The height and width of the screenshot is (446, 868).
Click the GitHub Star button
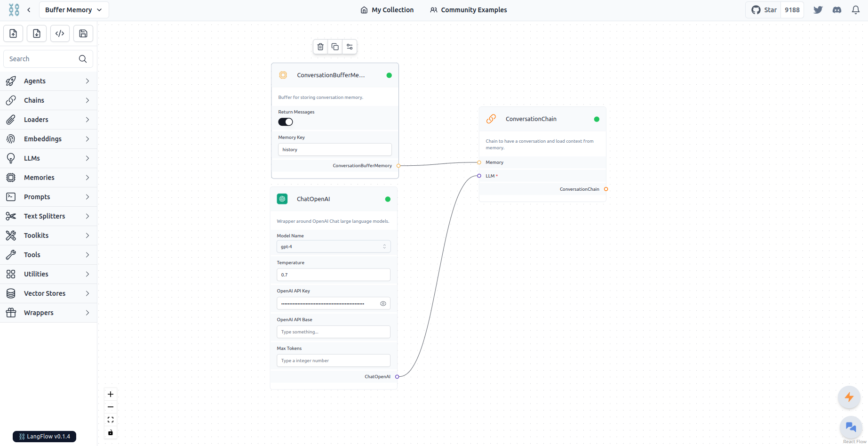[x=764, y=10]
